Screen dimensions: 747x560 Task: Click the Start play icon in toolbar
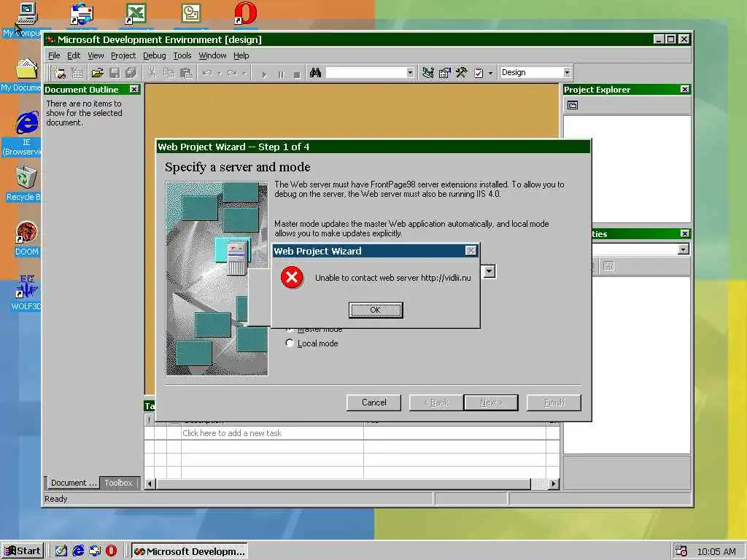[x=264, y=74]
